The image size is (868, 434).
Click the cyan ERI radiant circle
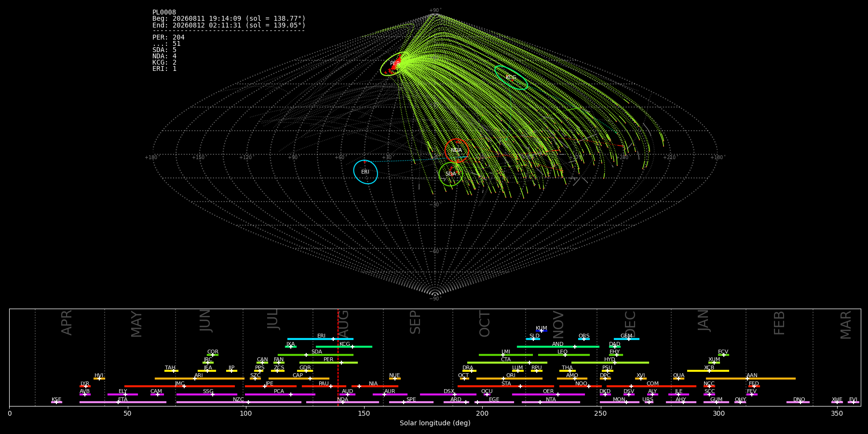pyautogui.click(x=366, y=172)
